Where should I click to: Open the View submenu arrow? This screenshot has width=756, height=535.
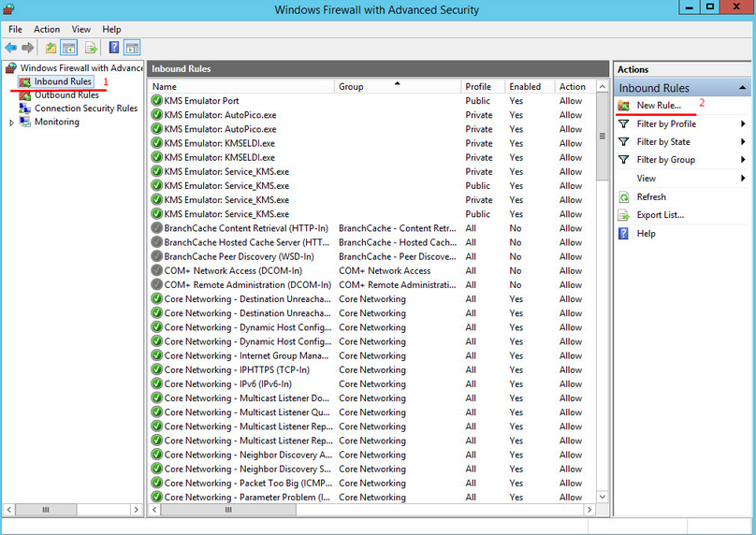coord(743,179)
